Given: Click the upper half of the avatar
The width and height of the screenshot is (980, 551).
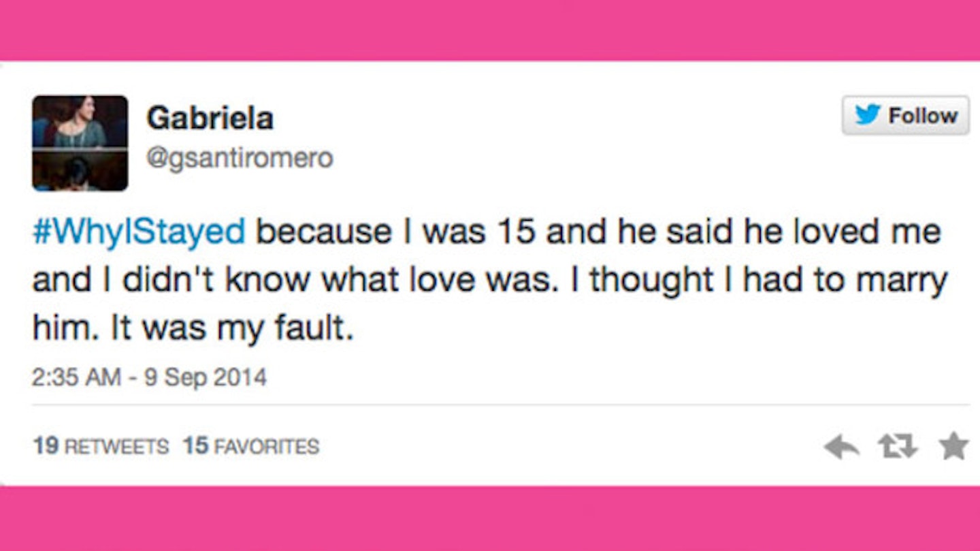Looking at the screenshot, I should pos(80,121).
